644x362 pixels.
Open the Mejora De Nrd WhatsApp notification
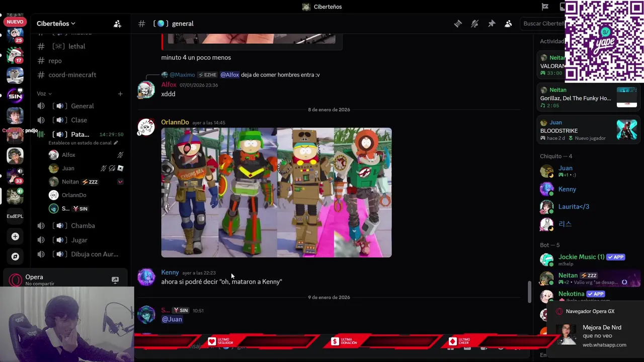tap(595, 335)
